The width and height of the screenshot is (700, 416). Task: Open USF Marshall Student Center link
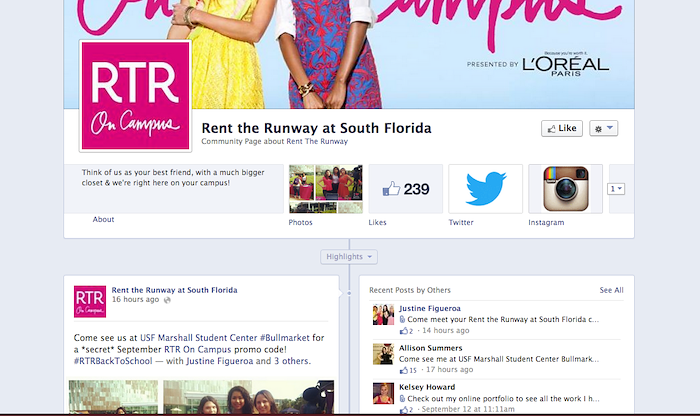click(199, 338)
